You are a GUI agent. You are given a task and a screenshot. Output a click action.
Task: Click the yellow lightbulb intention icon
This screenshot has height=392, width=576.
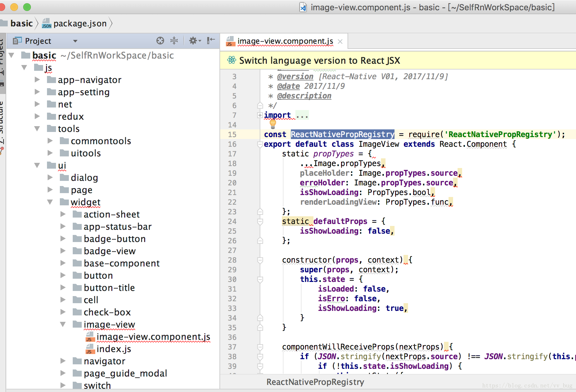(x=273, y=124)
